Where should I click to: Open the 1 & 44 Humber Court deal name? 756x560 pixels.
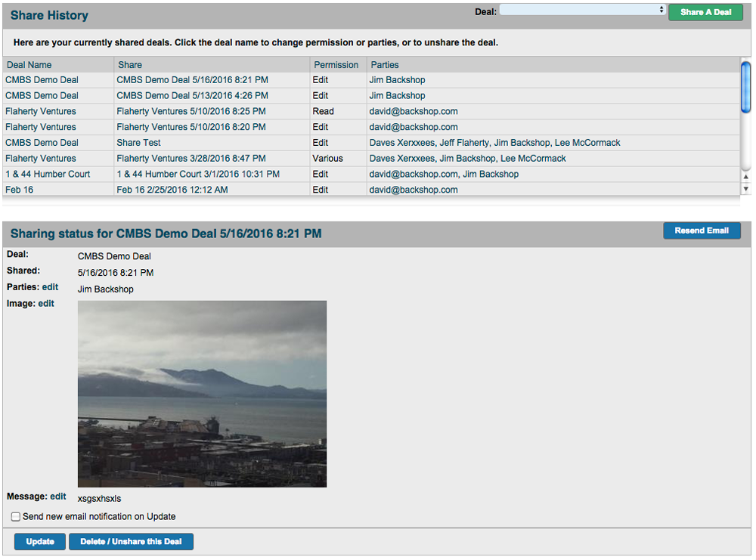48,174
